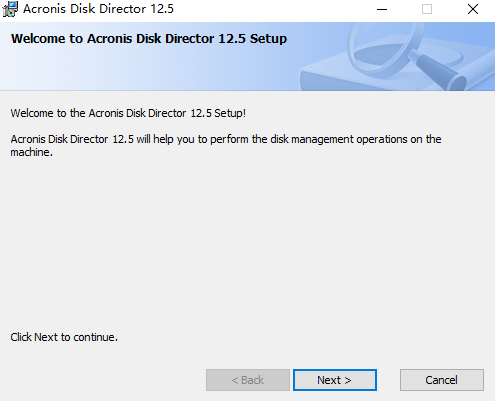Click the bold Welcome Setup heading
The height and width of the screenshot is (401, 495).
(149, 39)
